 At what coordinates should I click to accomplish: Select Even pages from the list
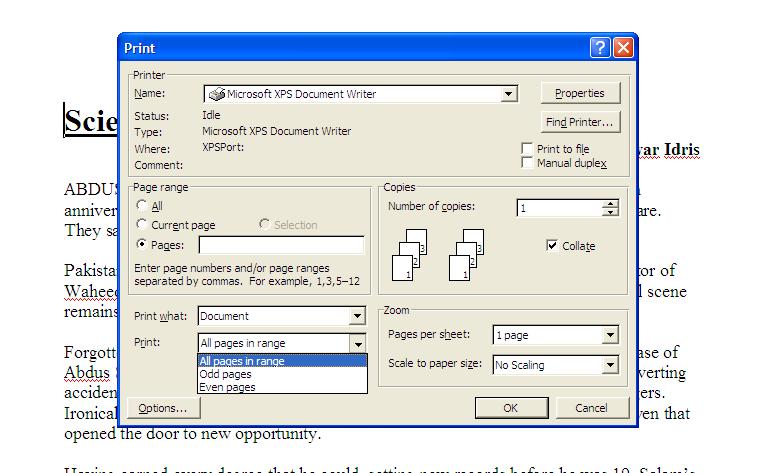pyautogui.click(x=227, y=387)
